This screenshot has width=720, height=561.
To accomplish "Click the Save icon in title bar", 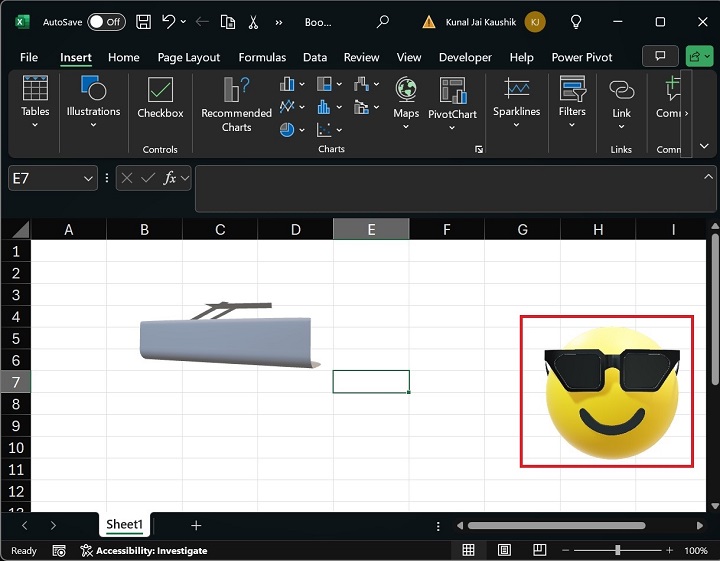I will [x=143, y=21].
